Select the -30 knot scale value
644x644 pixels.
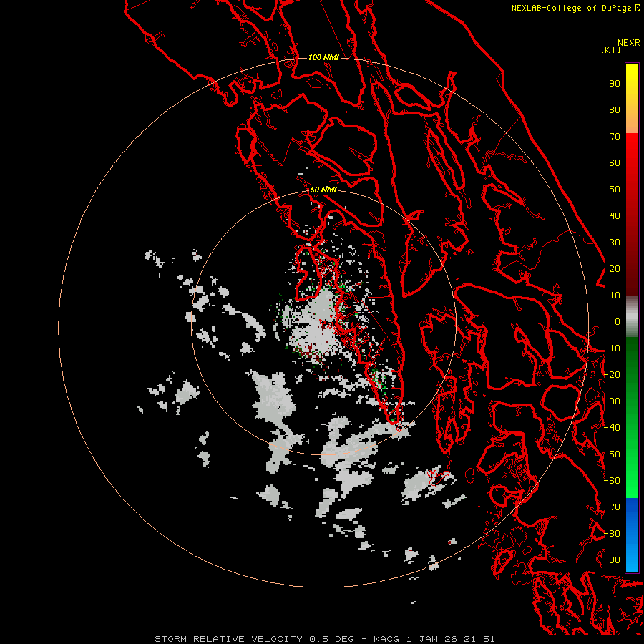tap(613, 401)
